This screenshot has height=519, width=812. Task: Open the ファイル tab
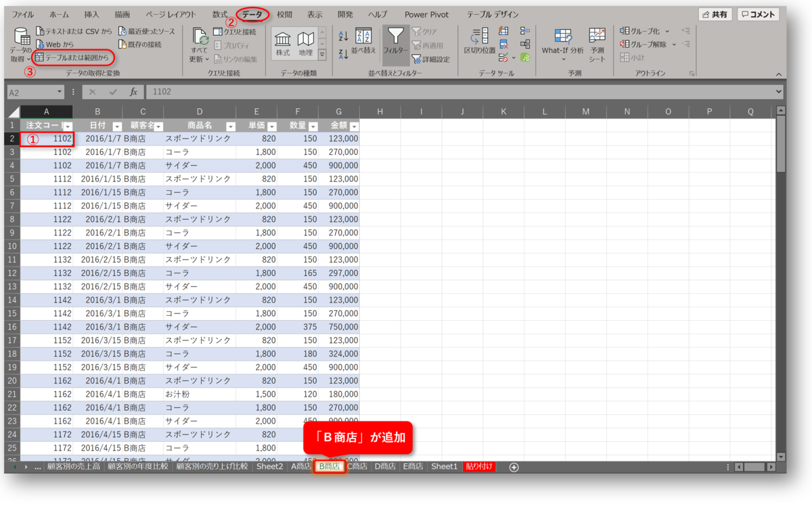pyautogui.click(x=23, y=14)
